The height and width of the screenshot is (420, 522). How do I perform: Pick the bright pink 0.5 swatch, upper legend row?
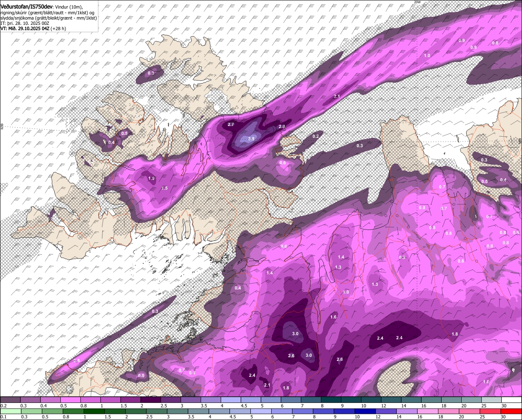coord(71,400)
